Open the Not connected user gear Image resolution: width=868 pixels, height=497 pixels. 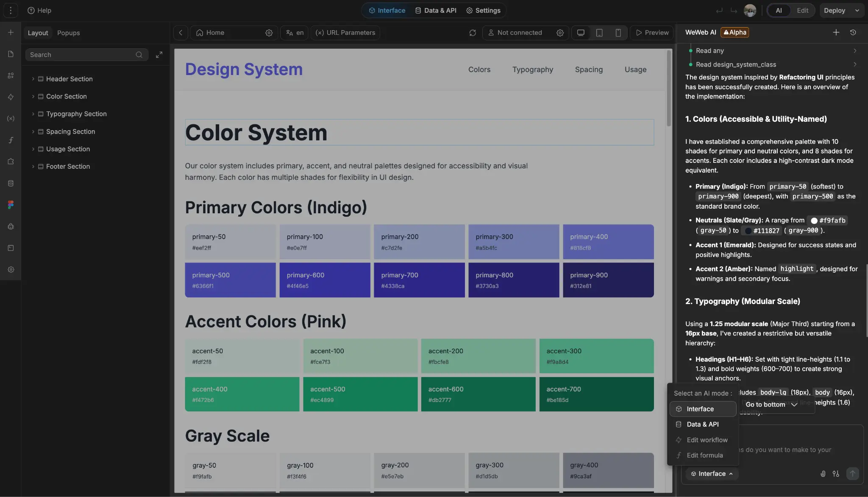pos(560,33)
